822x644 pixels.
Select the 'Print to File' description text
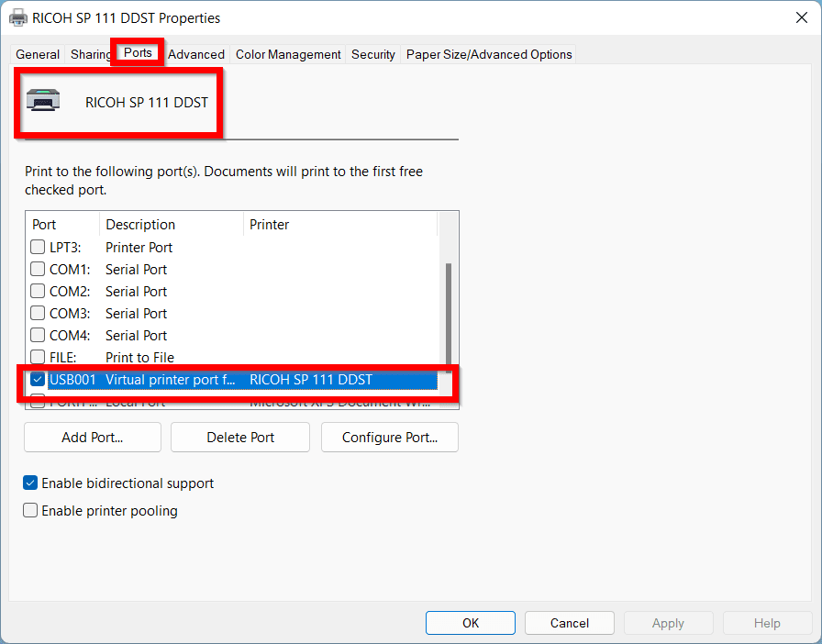click(139, 357)
